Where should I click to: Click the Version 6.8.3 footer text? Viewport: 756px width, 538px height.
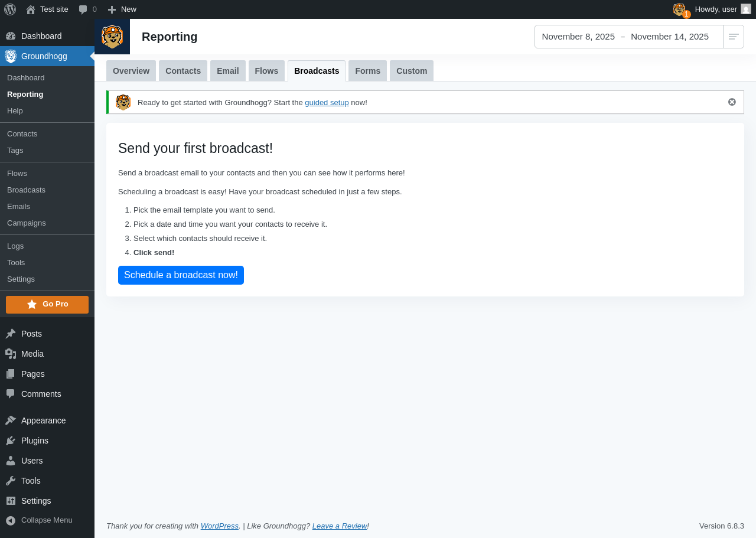tap(722, 526)
